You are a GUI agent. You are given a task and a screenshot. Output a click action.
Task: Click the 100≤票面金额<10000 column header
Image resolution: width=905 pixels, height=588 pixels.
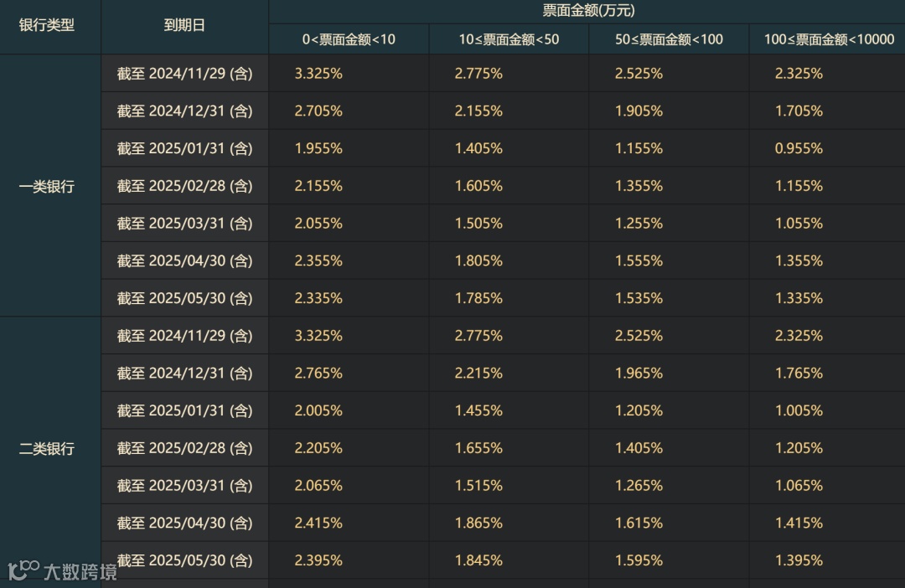pos(829,39)
